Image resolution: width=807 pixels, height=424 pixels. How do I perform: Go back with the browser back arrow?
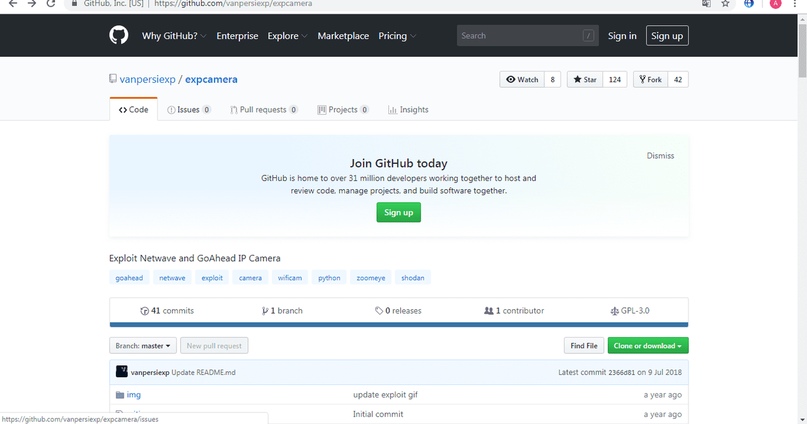[x=13, y=4]
